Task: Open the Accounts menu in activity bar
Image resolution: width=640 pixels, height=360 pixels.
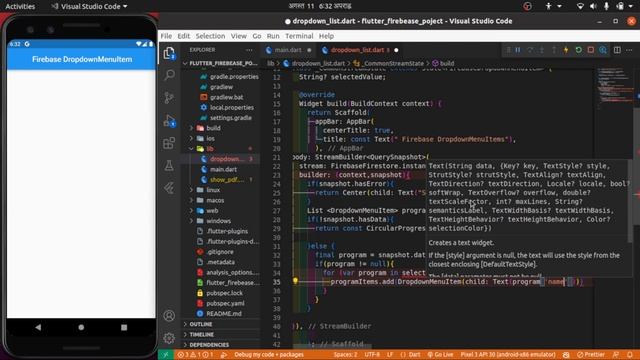Action: [x=169, y=316]
